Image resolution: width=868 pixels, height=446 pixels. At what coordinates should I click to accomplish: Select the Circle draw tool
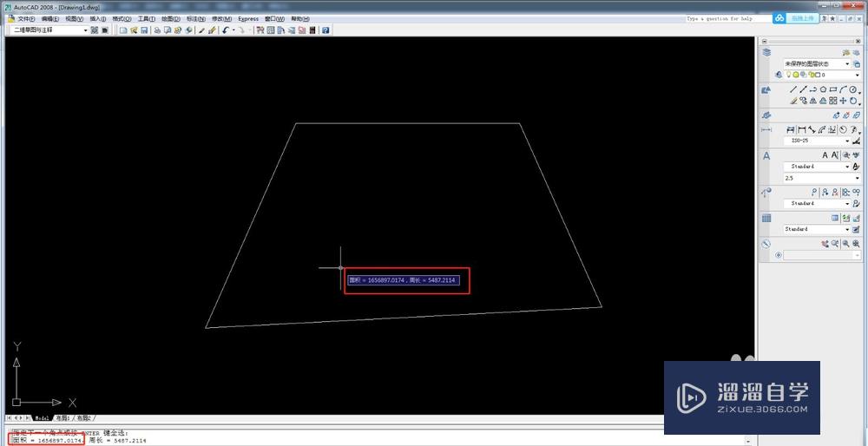(853, 89)
